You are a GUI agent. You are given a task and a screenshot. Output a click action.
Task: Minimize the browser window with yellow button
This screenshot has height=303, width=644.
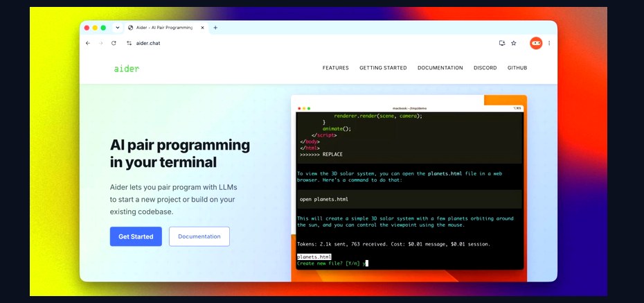point(95,28)
